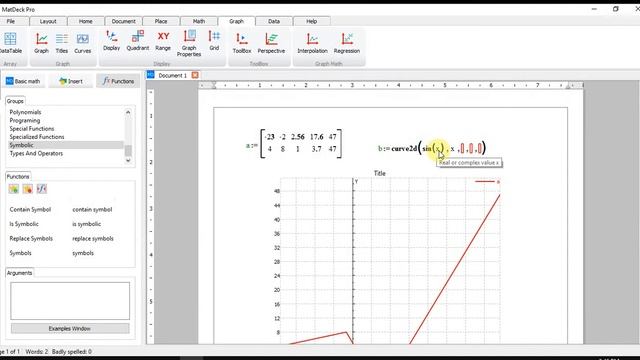Open Graph Properties
Image resolution: width=640 pixels, height=360 pixels.
tap(189, 43)
